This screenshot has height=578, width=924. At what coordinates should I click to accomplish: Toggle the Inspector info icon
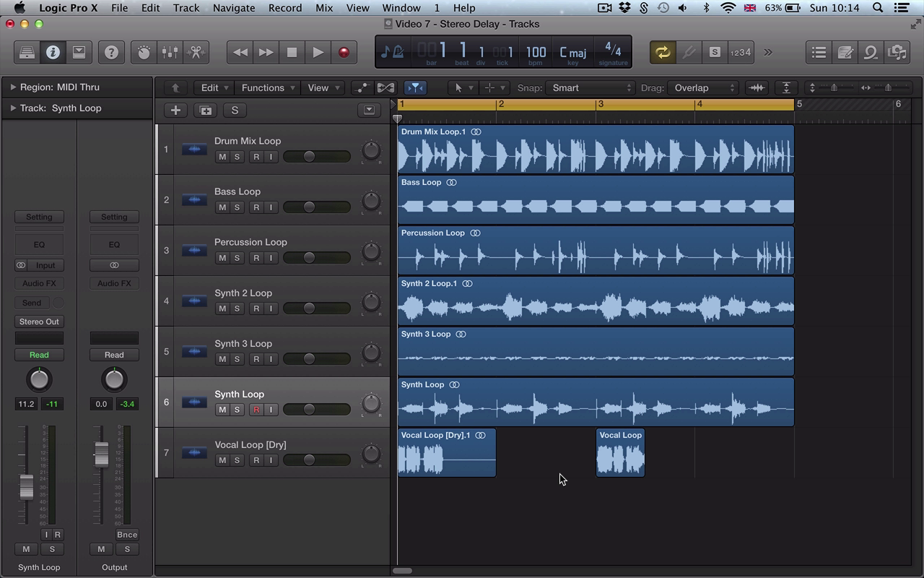[53, 52]
